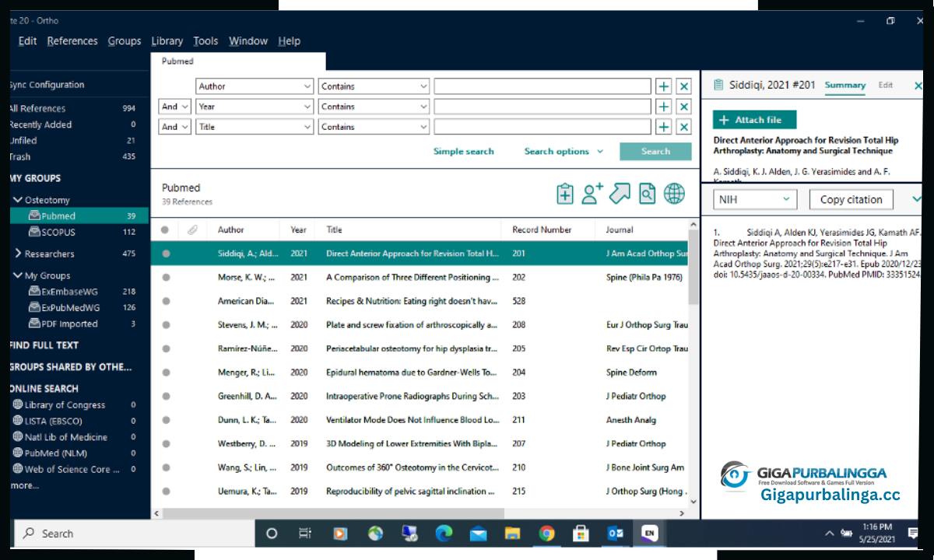Toggle read status for American Dia... row
Screen dimensions: 934x560
pos(166,301)
